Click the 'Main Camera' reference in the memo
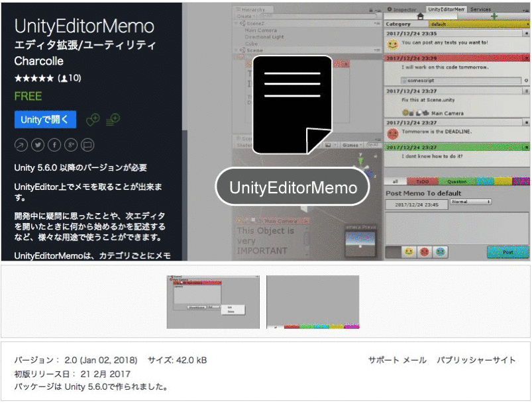 [447, 113]
